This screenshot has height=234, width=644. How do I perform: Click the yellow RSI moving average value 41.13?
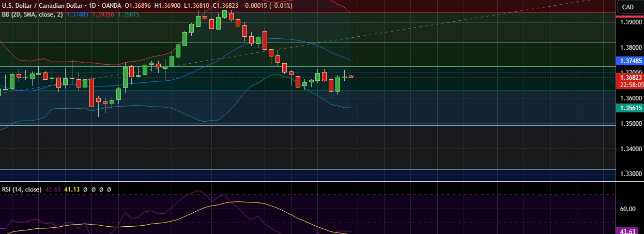point(71,189)
